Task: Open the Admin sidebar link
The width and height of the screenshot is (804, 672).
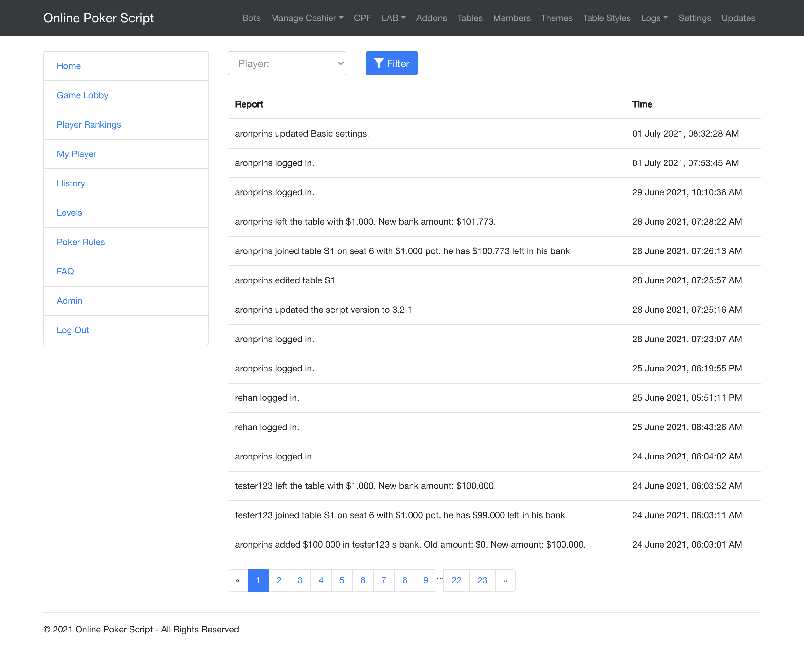Action: coord(69,301)
